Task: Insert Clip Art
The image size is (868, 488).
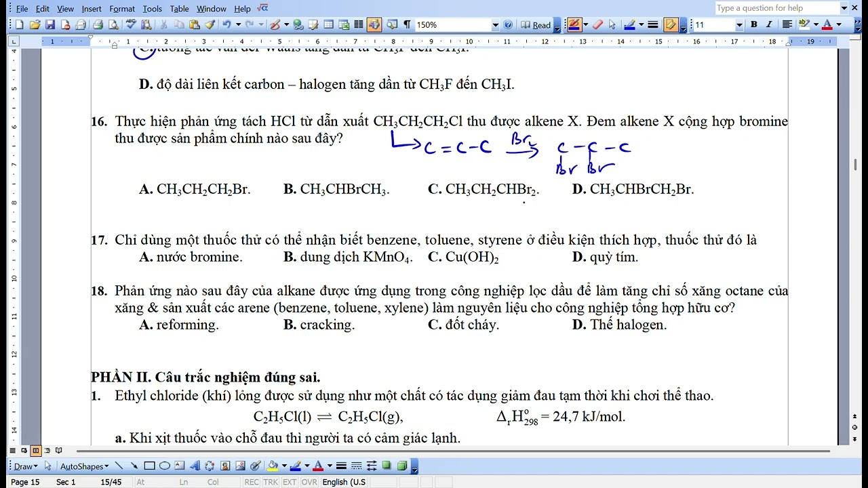Action: [225, 466]
